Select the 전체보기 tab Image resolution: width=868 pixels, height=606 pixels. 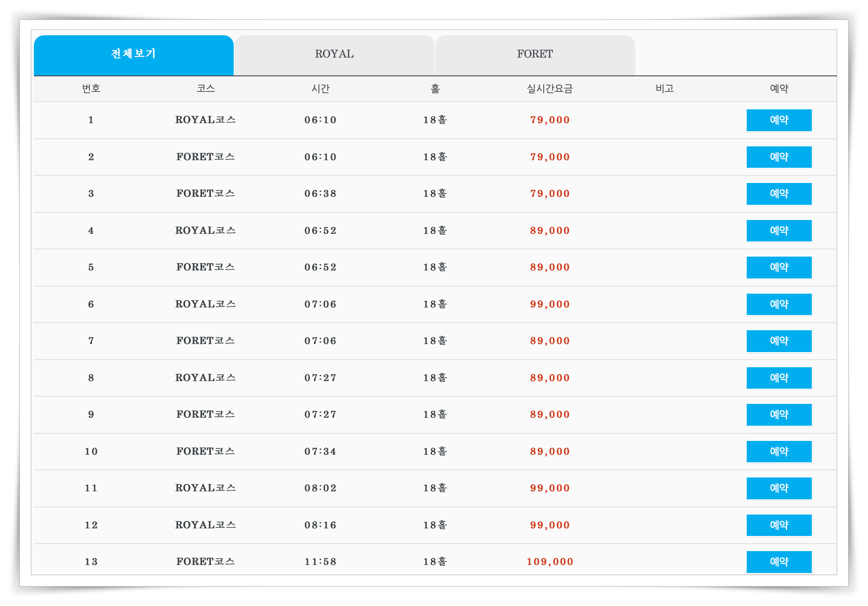coord(133,54)
